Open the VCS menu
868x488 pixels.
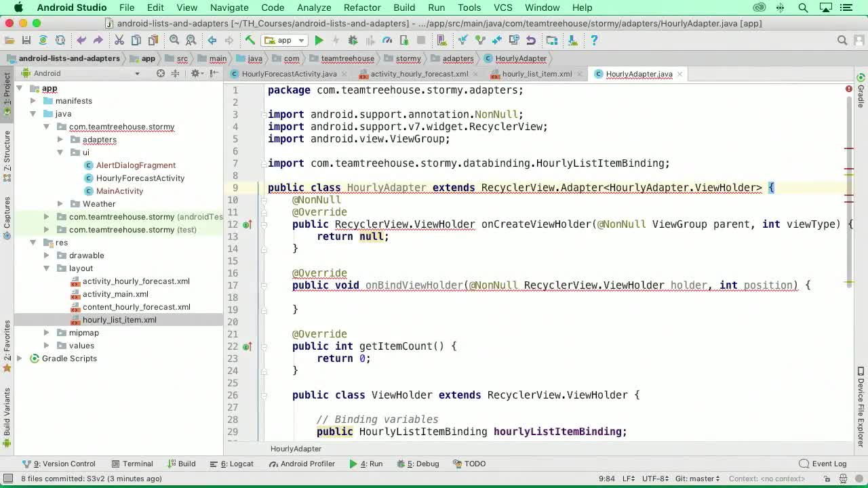(x=502, y=7)
